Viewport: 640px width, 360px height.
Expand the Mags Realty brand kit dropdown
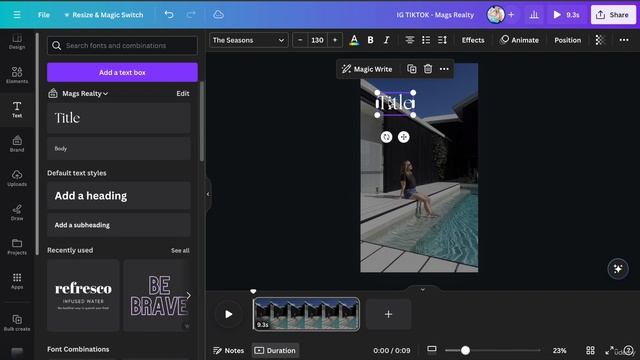pos(84,93)
